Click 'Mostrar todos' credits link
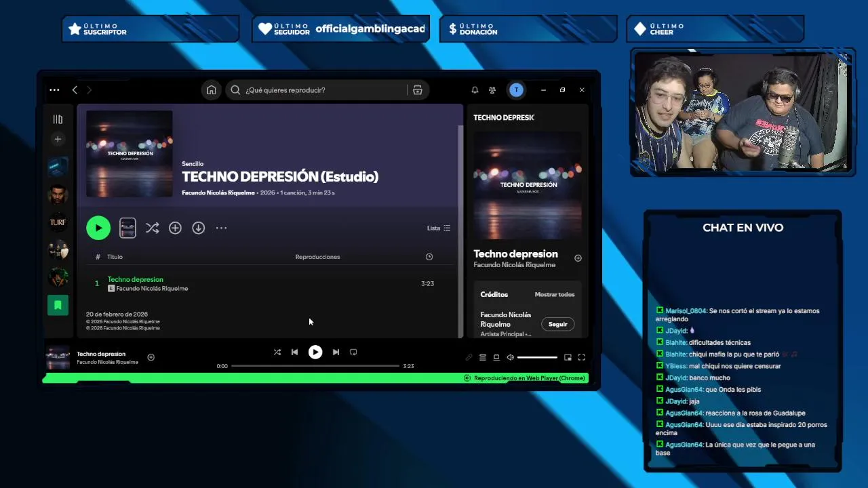Image resolution: width=868 pixels, height=488 pixels. tap(554, 294)
